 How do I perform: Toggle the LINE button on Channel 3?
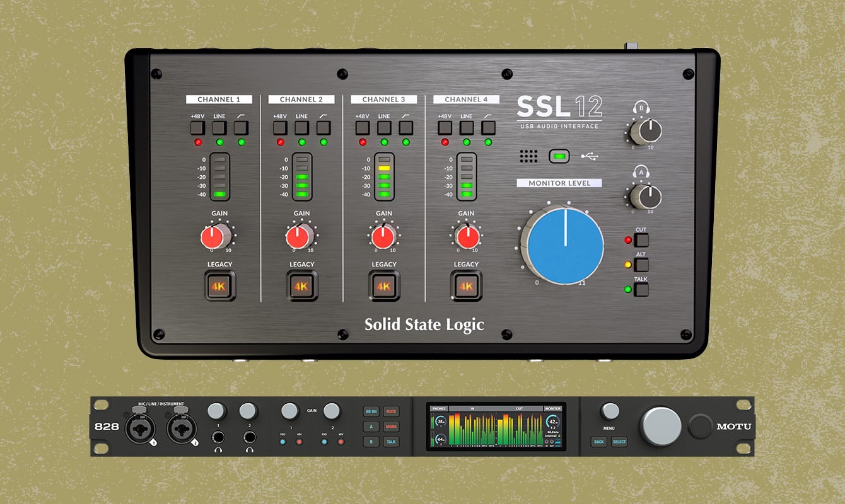[384, 128]
